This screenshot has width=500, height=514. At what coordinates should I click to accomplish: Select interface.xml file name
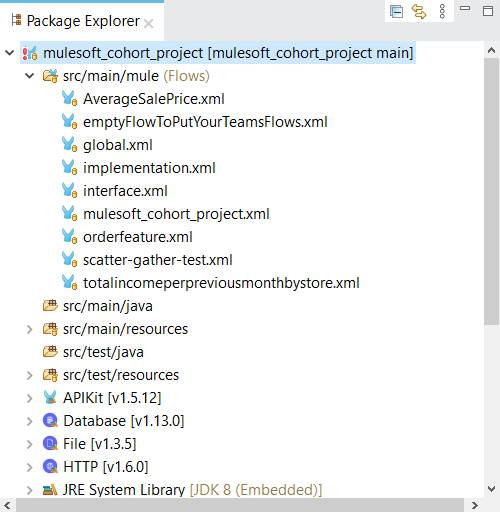(x=125, y=191)
